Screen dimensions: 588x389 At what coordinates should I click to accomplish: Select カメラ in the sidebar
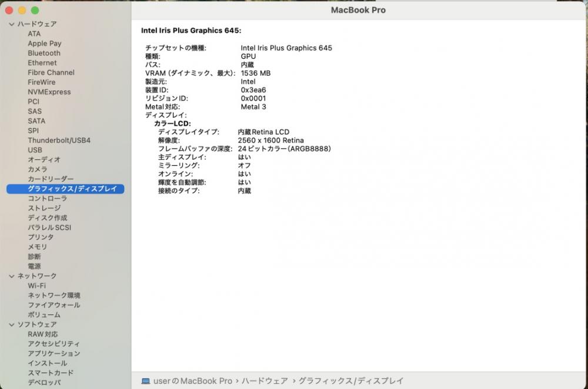click(38, 169)
